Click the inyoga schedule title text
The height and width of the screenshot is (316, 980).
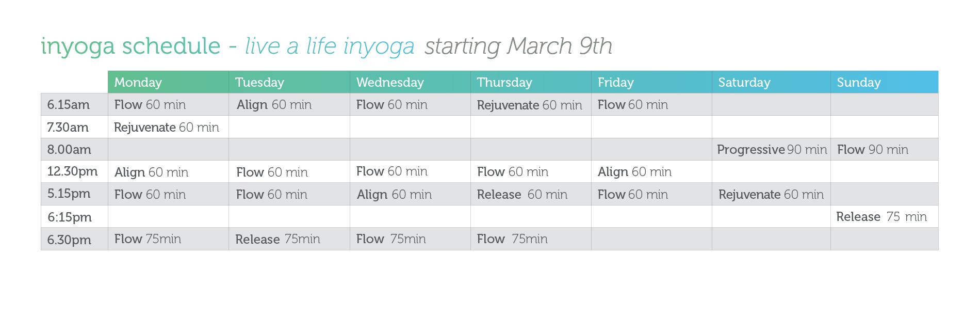click(x=130, y=46)
